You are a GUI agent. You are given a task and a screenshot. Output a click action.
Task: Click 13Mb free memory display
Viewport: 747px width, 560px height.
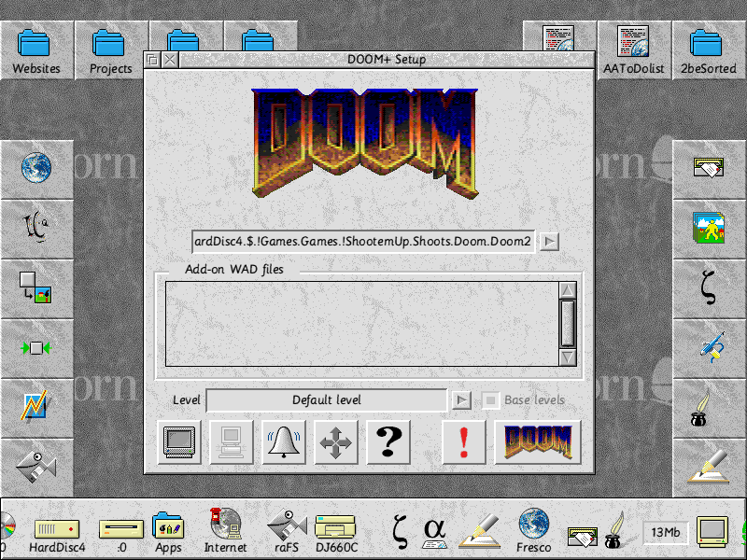(x=665, y=532)
